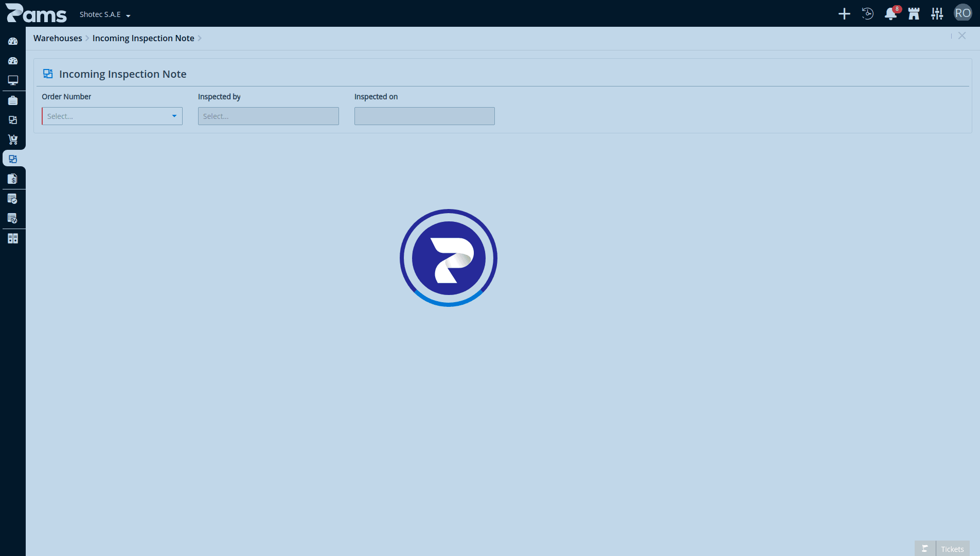Click the Incoming Inspection Note panel title
The height and width of the screenshot is (556, 980).
pos(123,74)
